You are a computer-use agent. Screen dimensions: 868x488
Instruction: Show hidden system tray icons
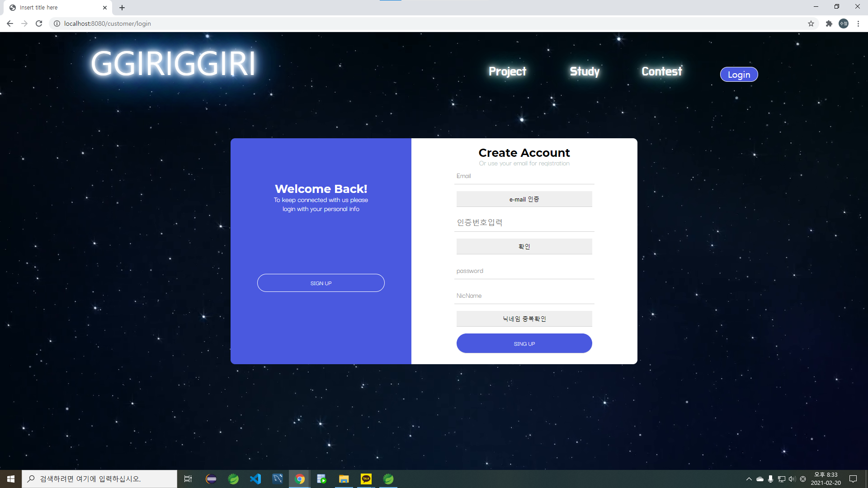749,479
